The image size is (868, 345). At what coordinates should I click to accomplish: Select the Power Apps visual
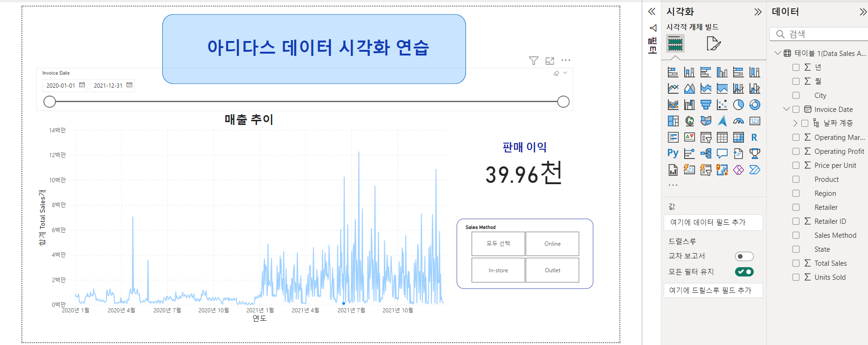pos(738,170)
